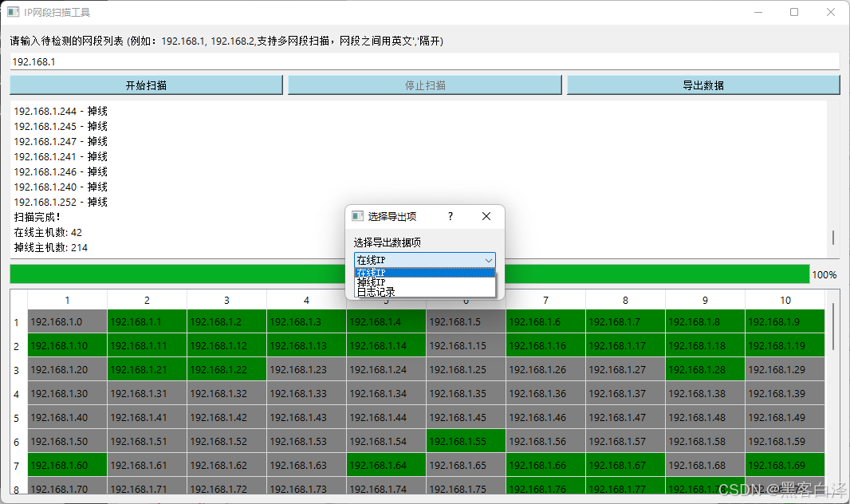The image size is (850, 504).
Task: Click the 192.168.1.1 green cell
Action: 147,322
